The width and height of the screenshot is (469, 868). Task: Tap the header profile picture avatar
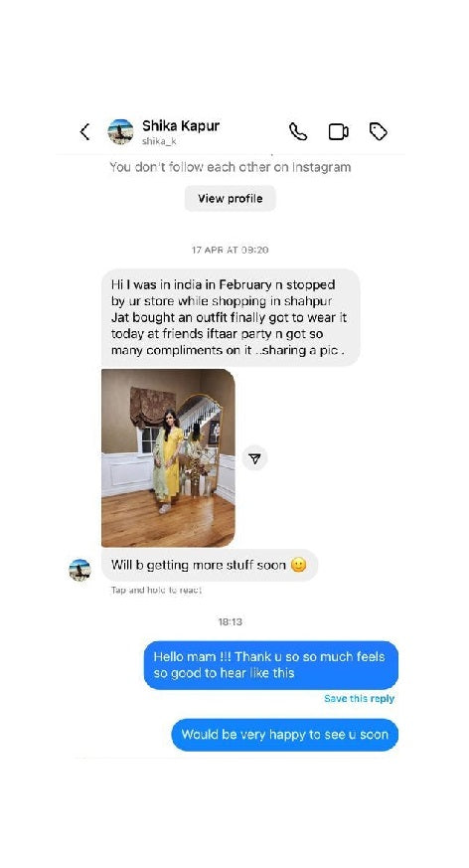pyautogui.click(x=120, y=132)
